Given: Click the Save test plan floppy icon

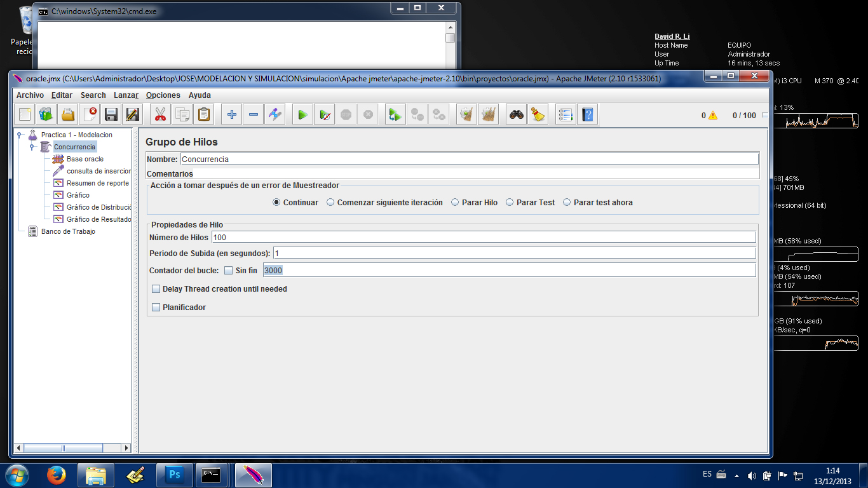Looking at the screenshot, I should tap(111, 115).
